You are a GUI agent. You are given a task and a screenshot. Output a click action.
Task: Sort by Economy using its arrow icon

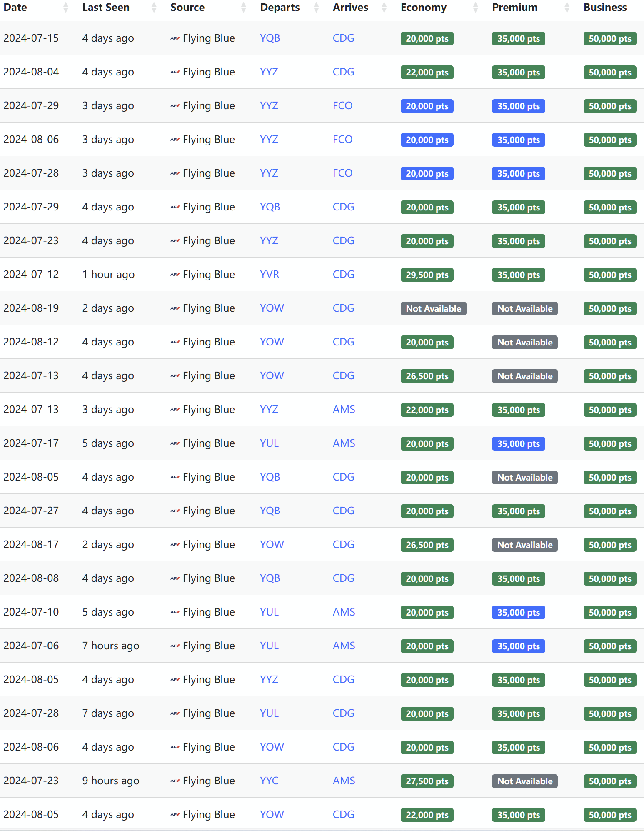click(x=475, y=8)
